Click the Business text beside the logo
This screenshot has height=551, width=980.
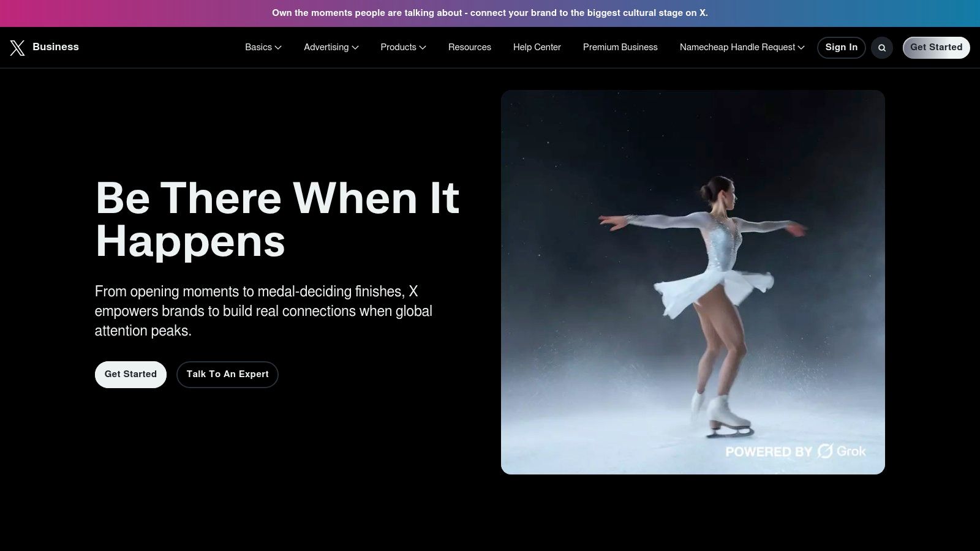(x=56, y=47)
